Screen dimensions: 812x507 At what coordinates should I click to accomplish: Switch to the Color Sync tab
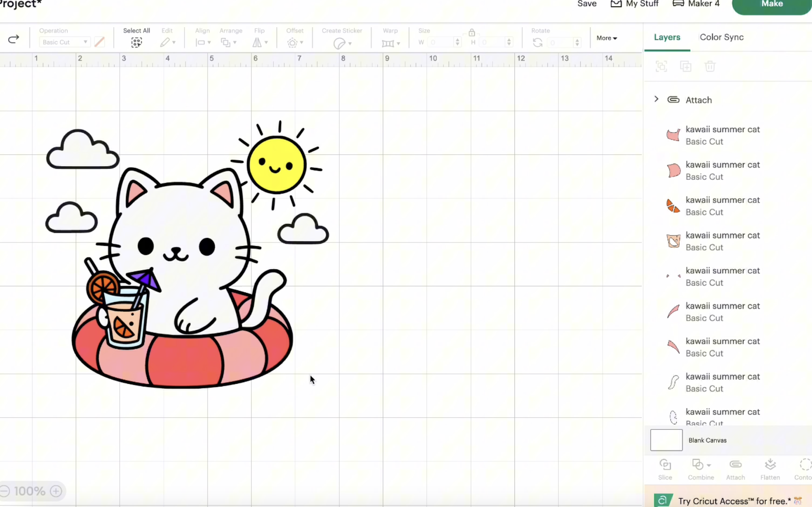tap(721, 37)
